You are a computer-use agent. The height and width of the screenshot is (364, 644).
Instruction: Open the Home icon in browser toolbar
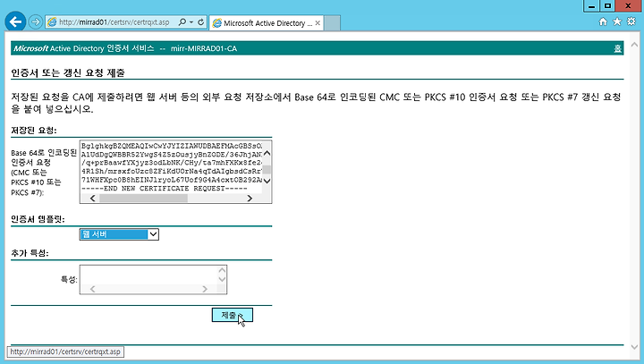pyautogui.click(x=603, y=21)
